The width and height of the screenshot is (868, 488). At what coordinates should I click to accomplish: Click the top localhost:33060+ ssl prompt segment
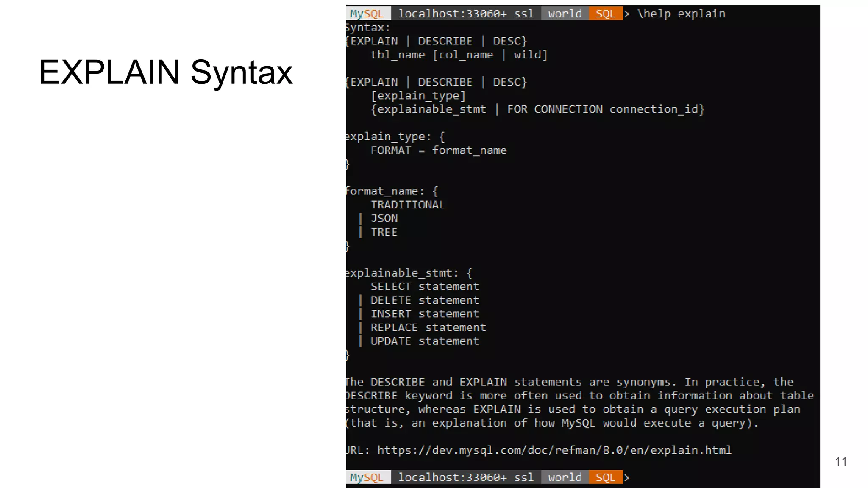pos(466,14)
